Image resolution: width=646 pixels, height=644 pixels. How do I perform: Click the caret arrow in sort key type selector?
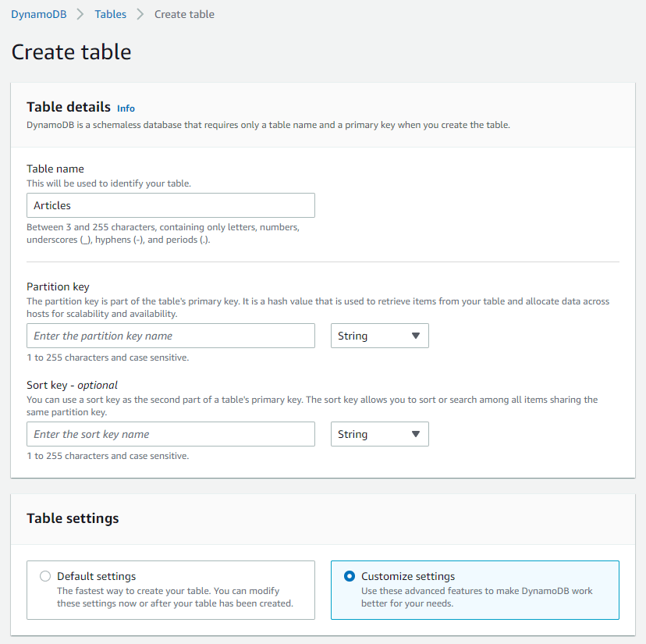pos(416,434)
